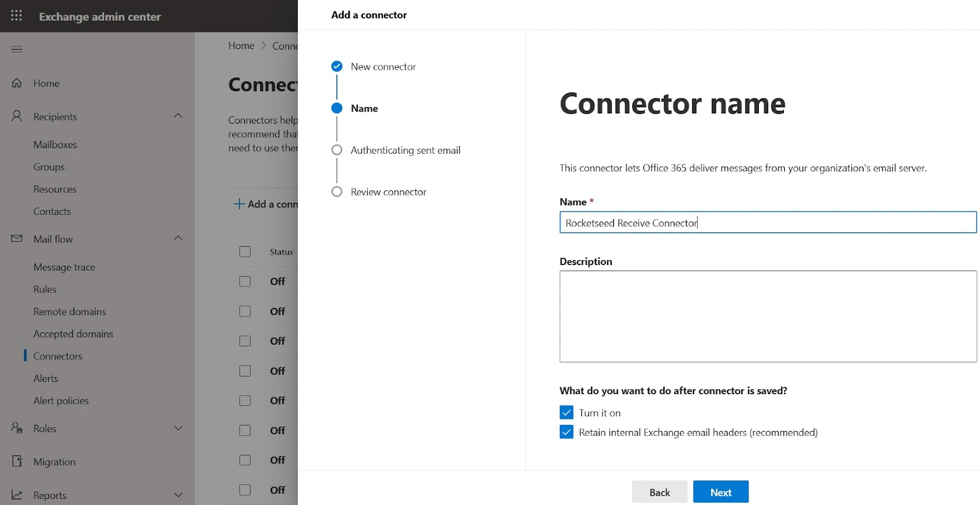Click the Description text area
The width and height of the screenshot is (980, 505).
tap(767, 316)
